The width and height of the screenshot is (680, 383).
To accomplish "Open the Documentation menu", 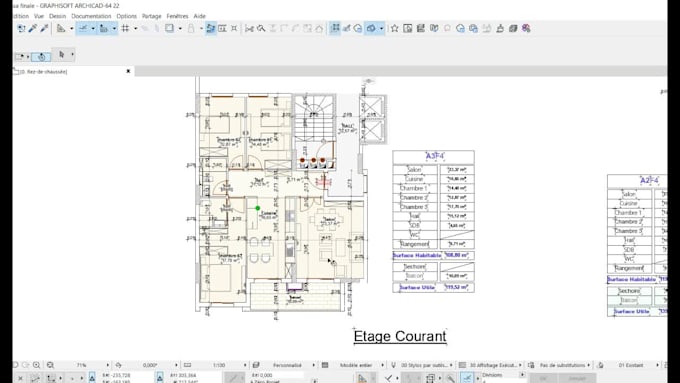I will point(91,16).
